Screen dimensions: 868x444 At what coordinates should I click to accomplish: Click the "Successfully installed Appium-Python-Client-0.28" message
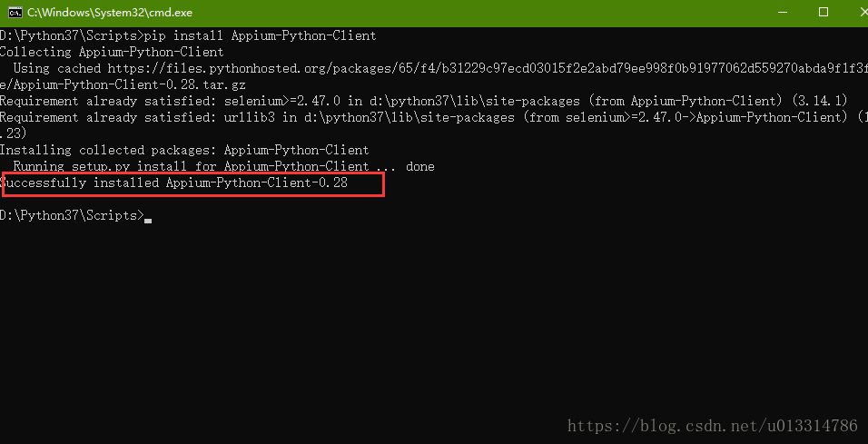pyautogui.click(x=175, y=183)
